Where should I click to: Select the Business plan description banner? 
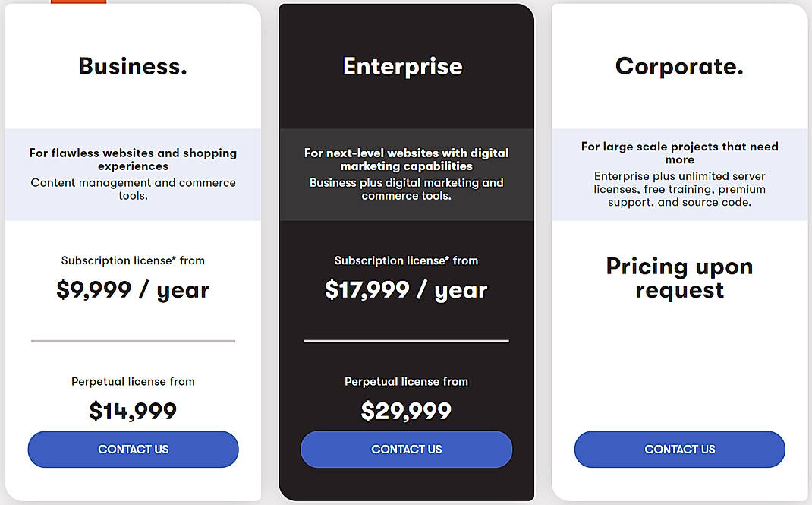pos(133,173)
